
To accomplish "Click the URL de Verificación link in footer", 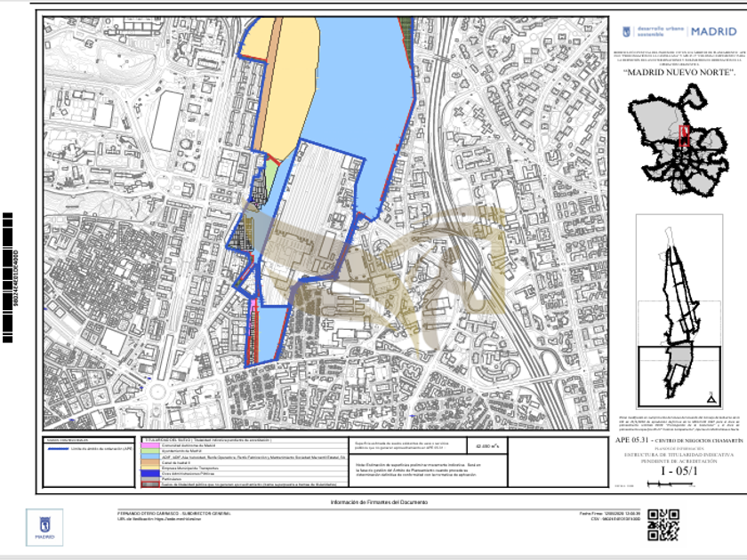I will click(159, 519).
